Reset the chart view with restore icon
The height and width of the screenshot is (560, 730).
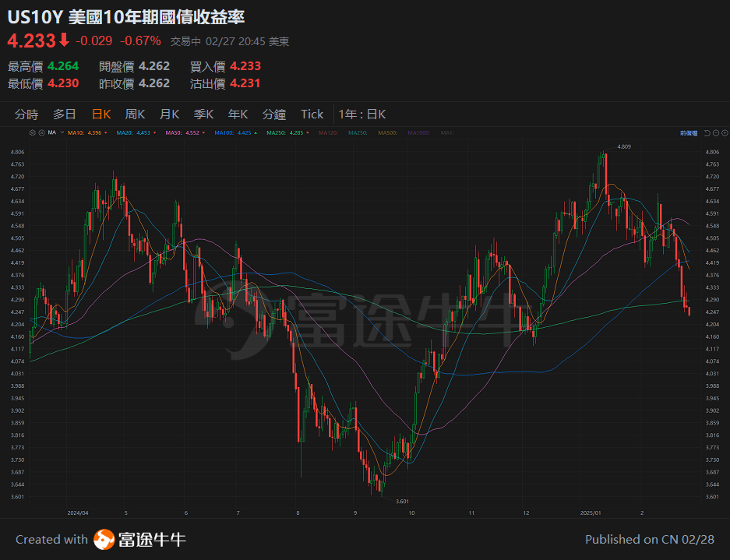pos(706,133)
